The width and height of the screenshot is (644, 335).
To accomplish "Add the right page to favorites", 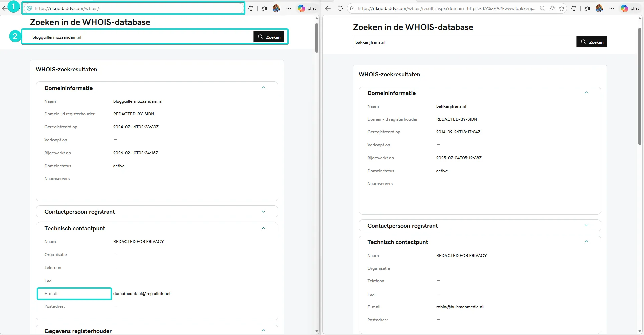I will click(x=562, y=8).
